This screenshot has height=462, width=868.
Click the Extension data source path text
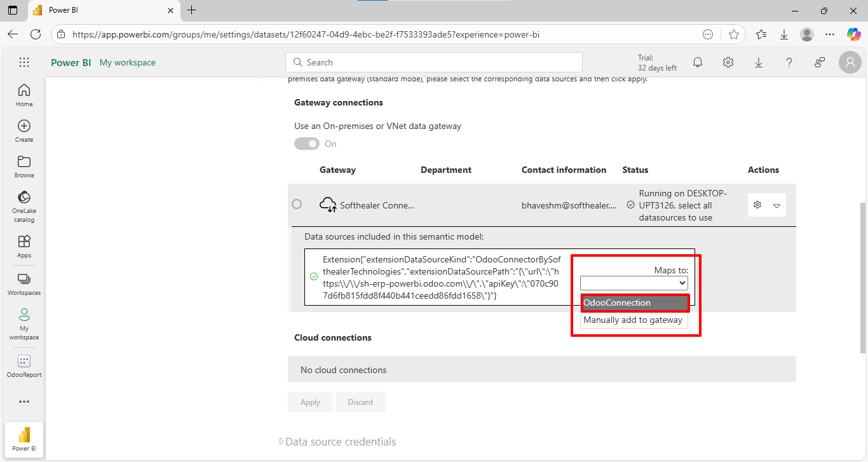click(442, 278)
